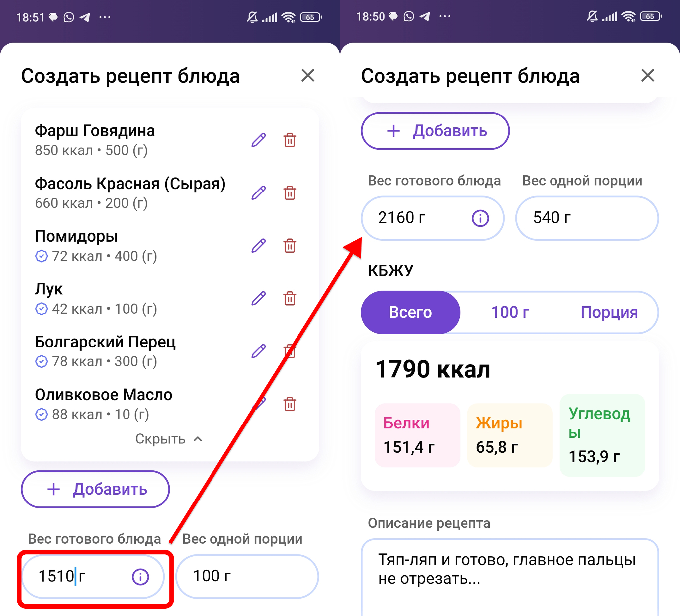This screenshot has width=680, height=616.
Task: Delete Помидоры ingredient with trash icon
Action: pos(290,246)
